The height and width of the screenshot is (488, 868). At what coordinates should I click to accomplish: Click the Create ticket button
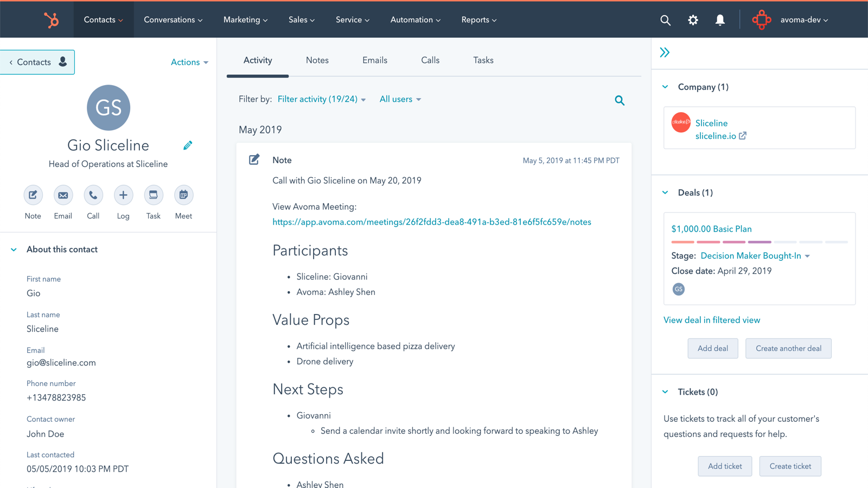[790, 466]
